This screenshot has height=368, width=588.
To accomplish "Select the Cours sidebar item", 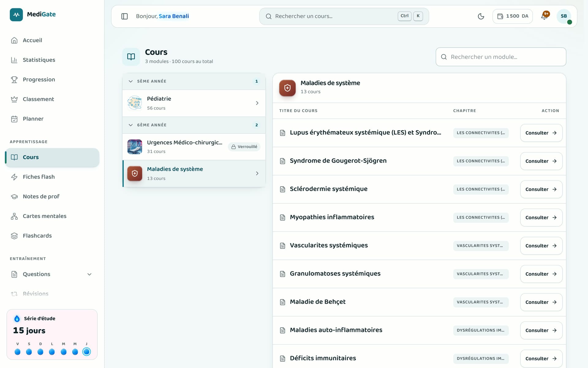I will pyautogui.click(x=52, y=157).
